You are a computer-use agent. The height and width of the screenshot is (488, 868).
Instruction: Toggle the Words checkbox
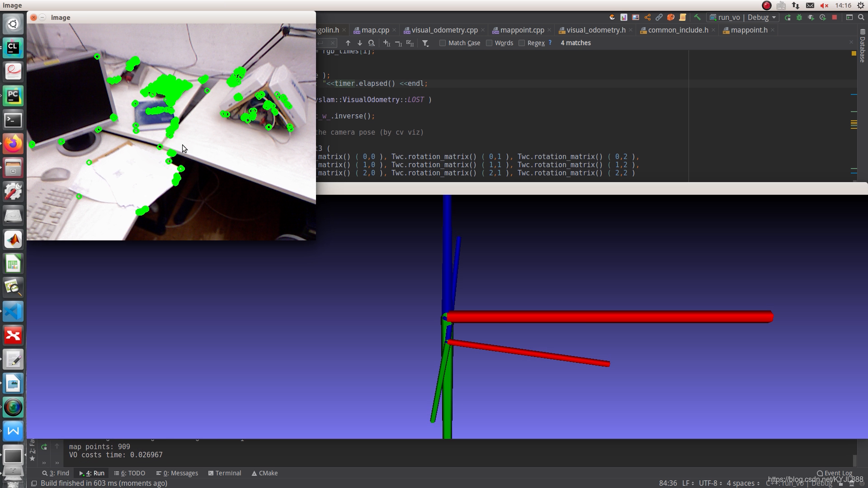pyautogui.click(x=489, y=43)
